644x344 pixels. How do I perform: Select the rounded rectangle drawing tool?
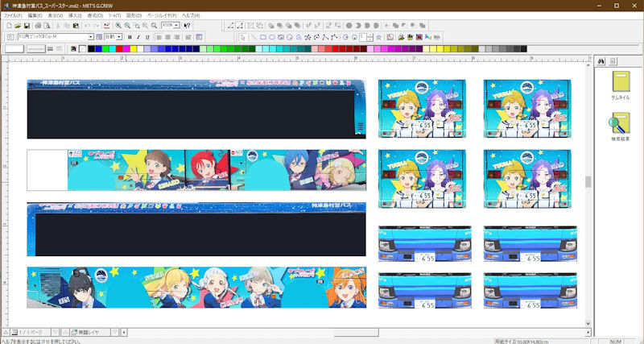[272, 37]
